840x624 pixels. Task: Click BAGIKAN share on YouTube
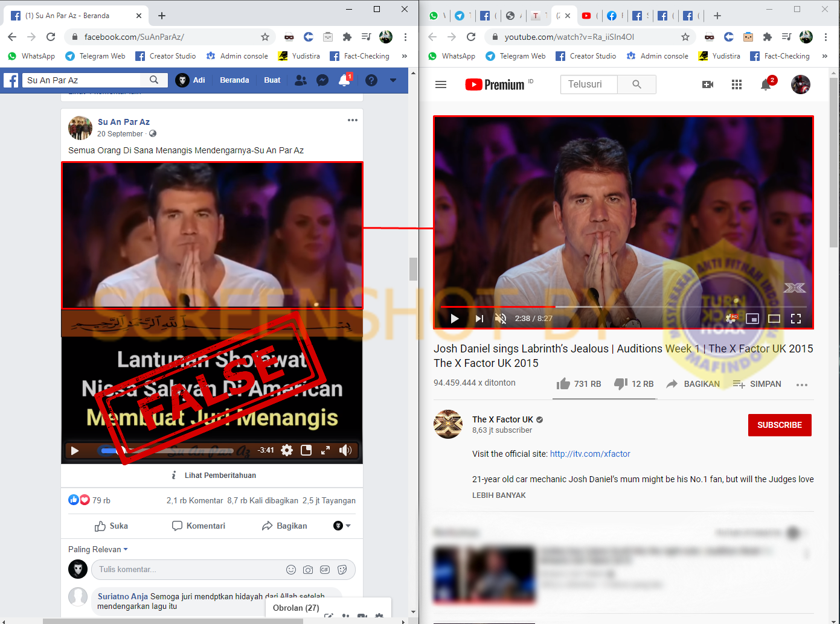693,384
